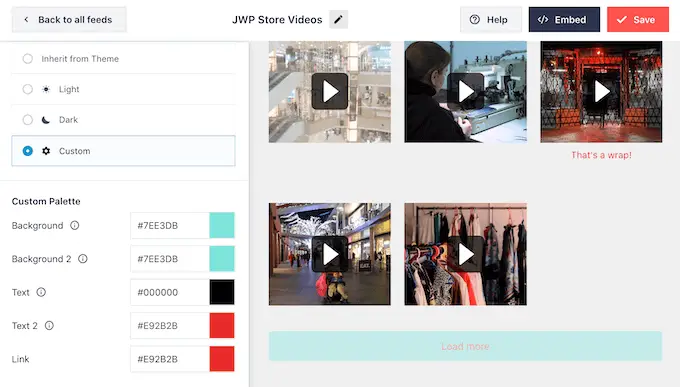Play the night street lights video
This screenshot has width=680, height=387.
[330, 254]
